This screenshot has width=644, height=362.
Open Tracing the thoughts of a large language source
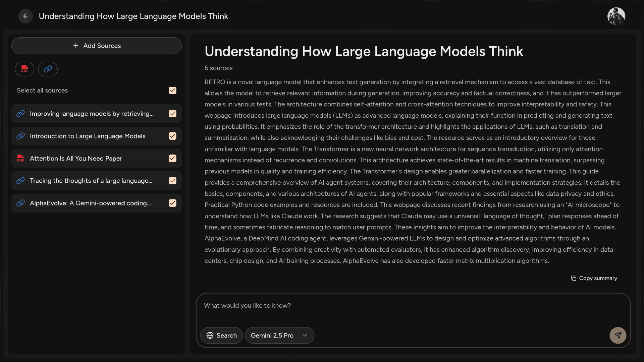[x=91, y=181]
